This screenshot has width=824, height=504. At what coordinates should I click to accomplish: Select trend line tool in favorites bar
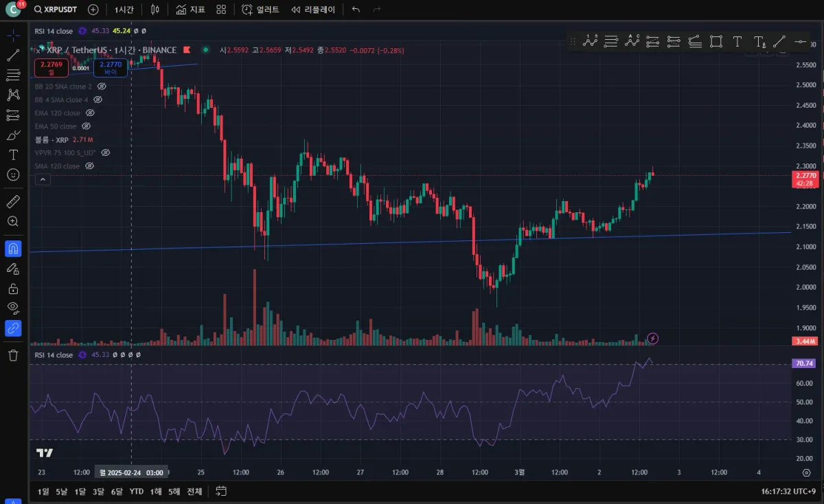point(779,42)
